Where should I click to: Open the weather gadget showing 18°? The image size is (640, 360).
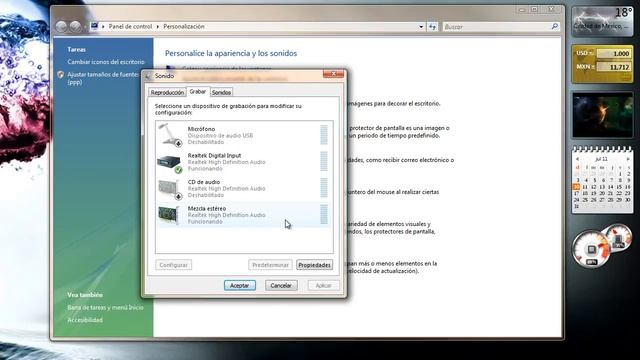tap(602, 22)
